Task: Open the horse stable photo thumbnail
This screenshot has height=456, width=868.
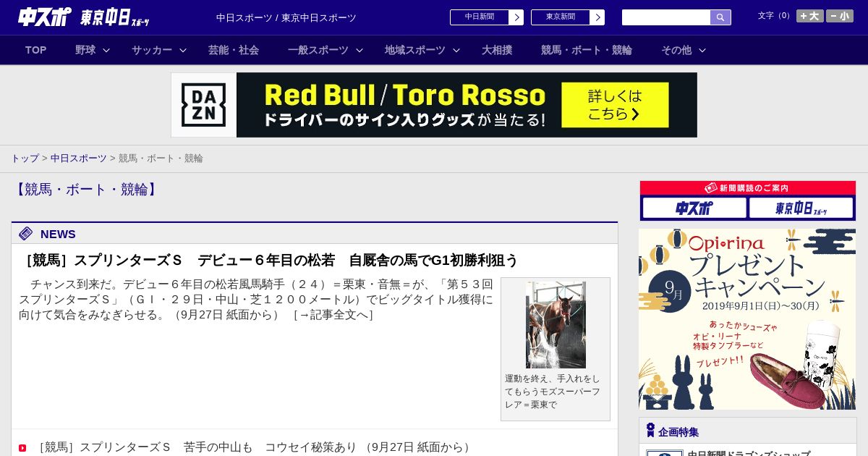Action: (556, 325)
